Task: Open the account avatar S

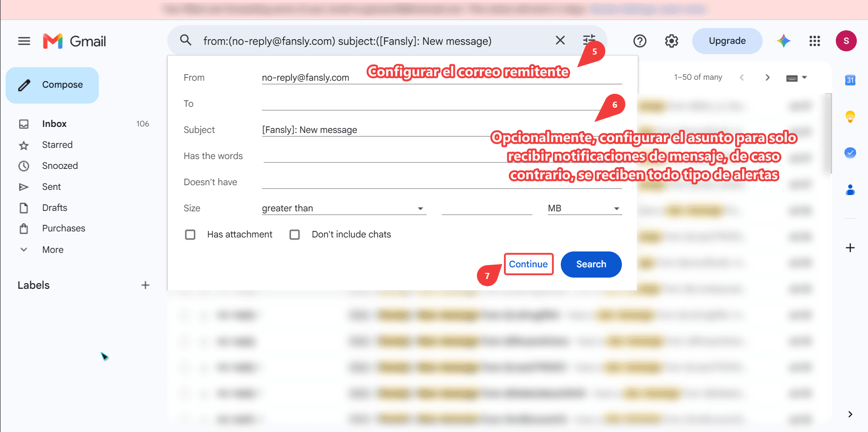Action: (846, 41)
